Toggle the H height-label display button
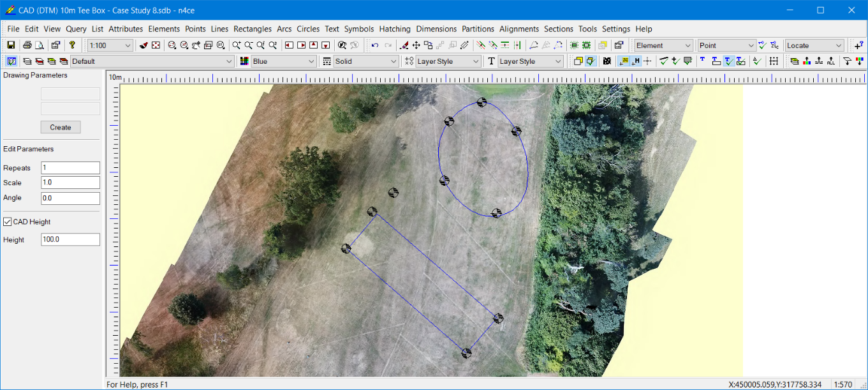The height and width of the screenshot is (390, 868). 636,61
